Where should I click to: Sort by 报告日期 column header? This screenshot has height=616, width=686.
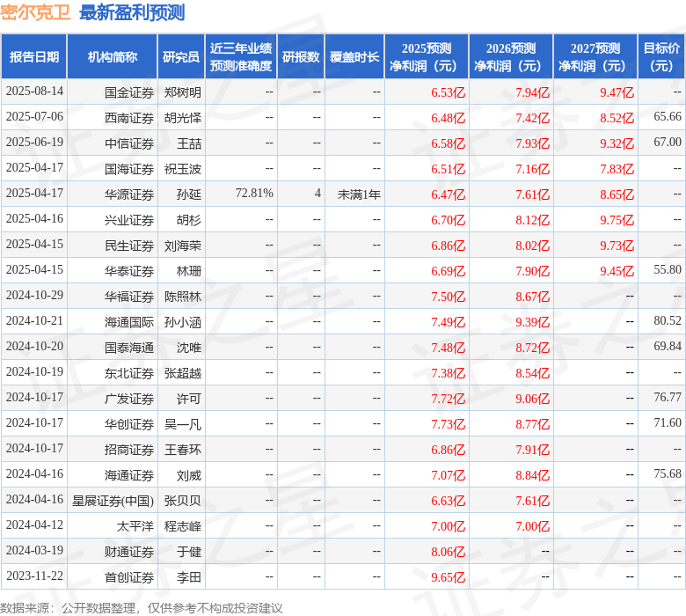(33, 57)
